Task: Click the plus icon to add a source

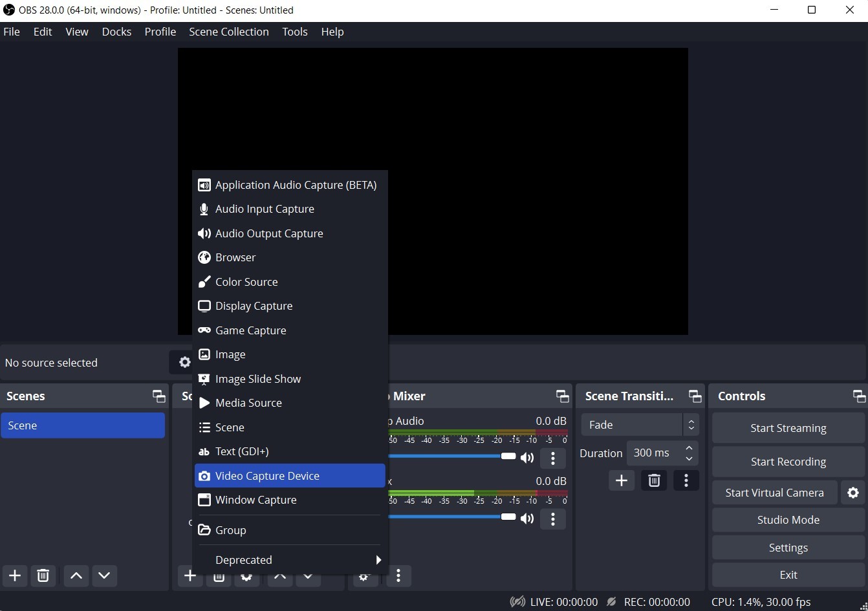Action: tap(190, 575)
